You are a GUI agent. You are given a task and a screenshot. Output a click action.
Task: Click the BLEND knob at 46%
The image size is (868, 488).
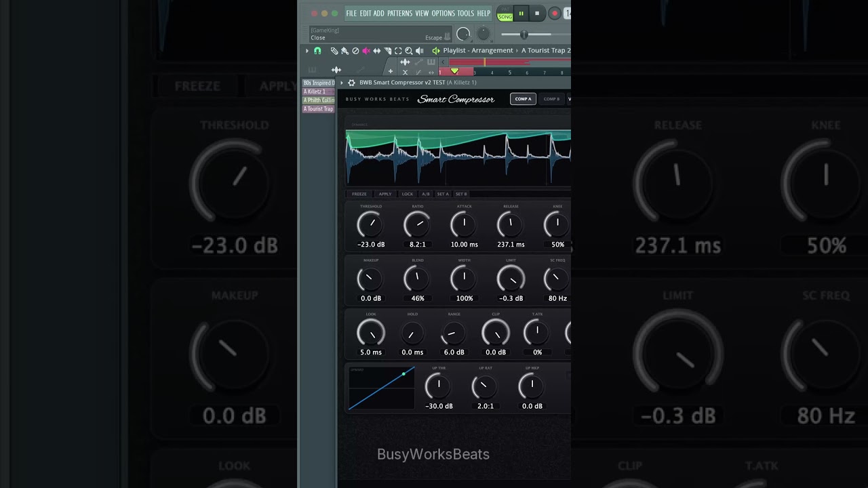[417, 278]
